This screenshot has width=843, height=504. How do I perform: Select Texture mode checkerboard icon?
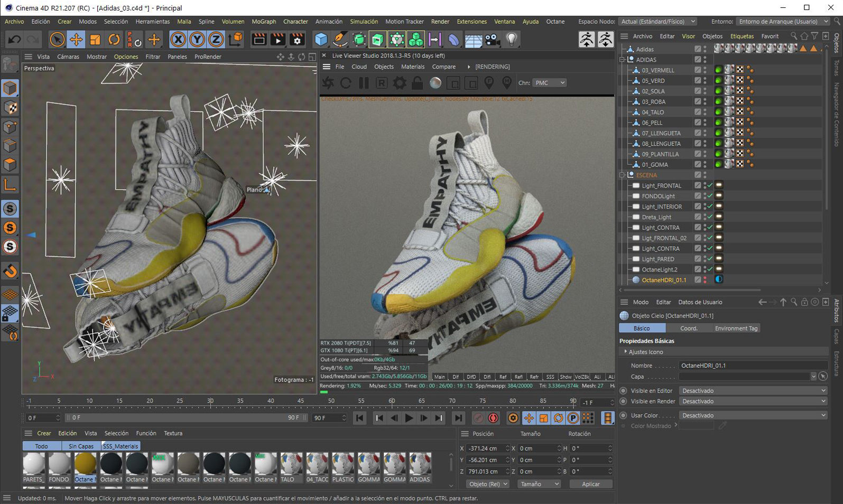click(x=10, y=107)
